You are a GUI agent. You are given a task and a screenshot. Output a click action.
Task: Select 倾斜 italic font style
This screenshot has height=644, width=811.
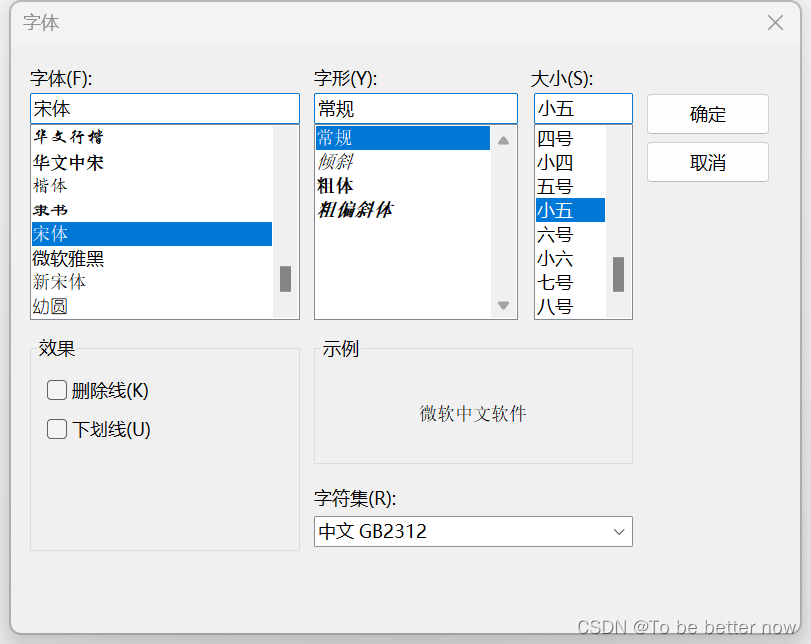[x=402, y=162]
